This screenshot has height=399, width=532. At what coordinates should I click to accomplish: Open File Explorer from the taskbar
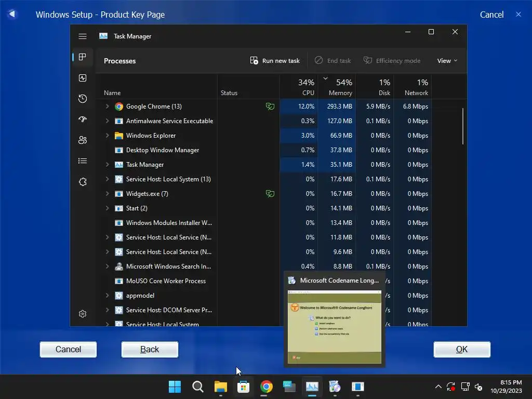pyautogui.click(x=220, y=387)
